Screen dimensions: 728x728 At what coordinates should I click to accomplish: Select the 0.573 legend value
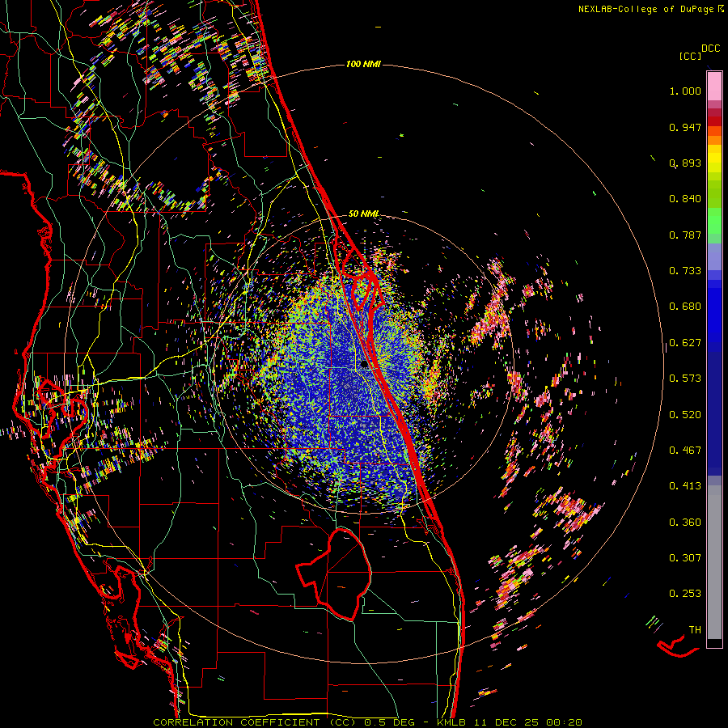685,379
